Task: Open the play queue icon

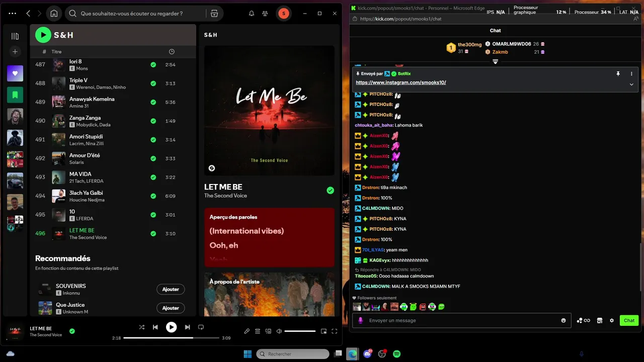Action: [x=258, y=331]
